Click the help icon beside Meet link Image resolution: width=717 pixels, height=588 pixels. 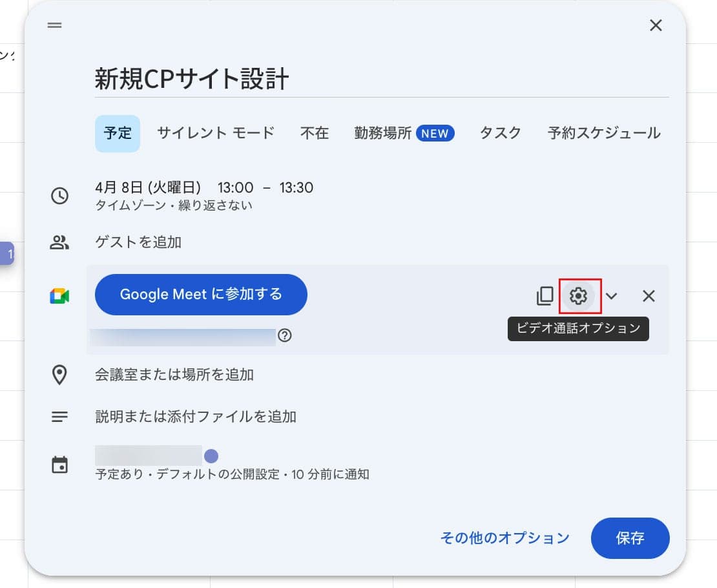tap(284, 336)
